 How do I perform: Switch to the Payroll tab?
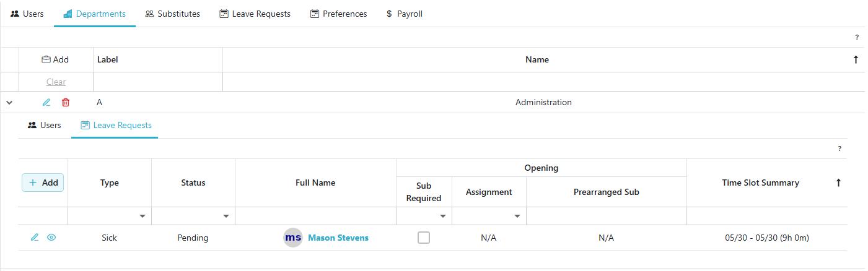pos(404,14)
